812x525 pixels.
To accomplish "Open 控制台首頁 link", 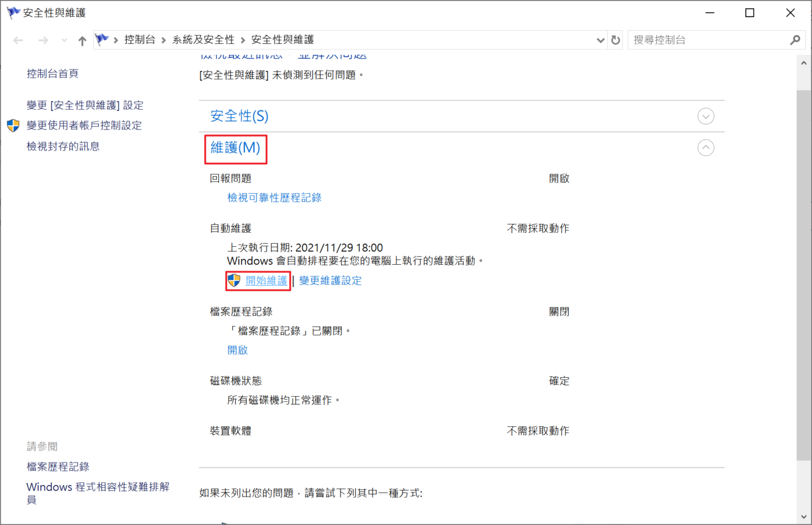I will 52,73.
